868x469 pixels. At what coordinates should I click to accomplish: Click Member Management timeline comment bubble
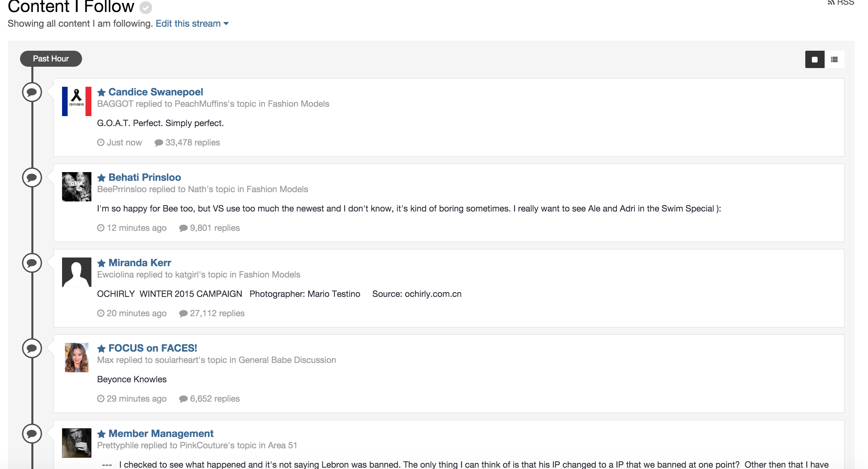(x=32, y=434)
